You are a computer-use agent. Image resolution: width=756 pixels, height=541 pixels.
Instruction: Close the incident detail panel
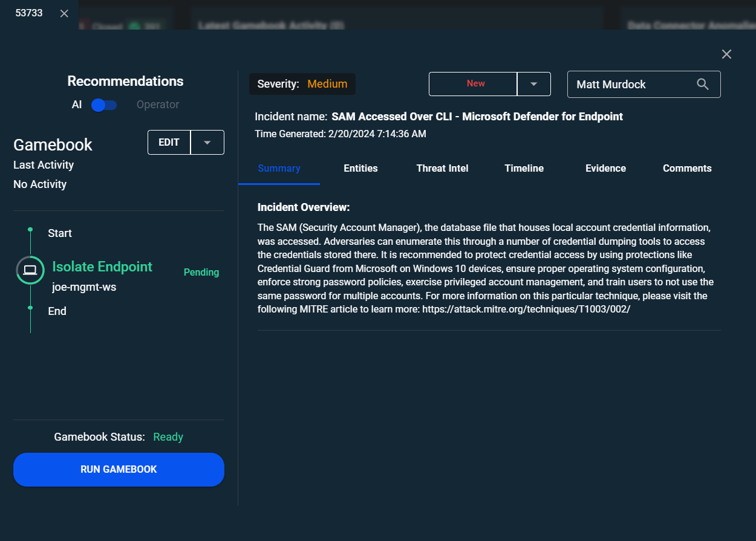[726, 54]
